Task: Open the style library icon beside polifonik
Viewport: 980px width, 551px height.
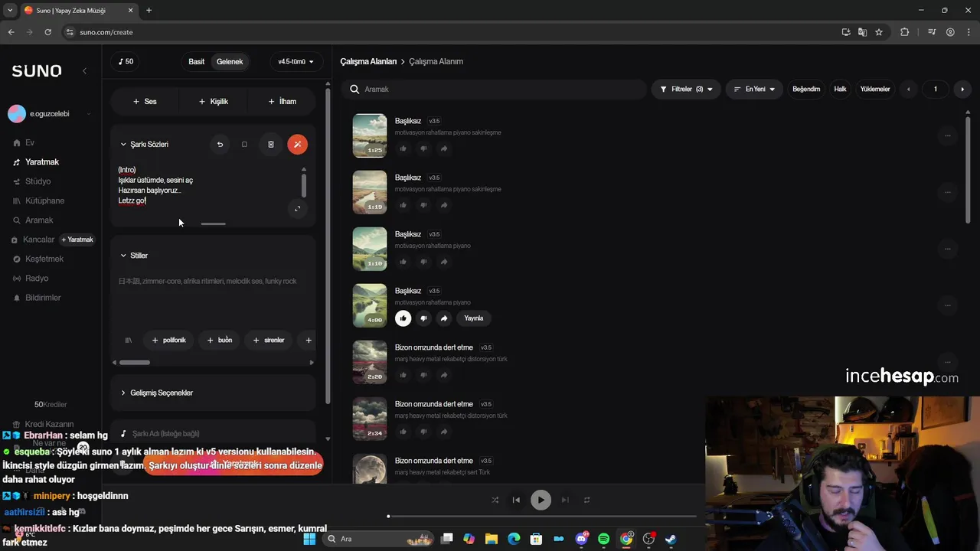Action: tap(129, 340)
